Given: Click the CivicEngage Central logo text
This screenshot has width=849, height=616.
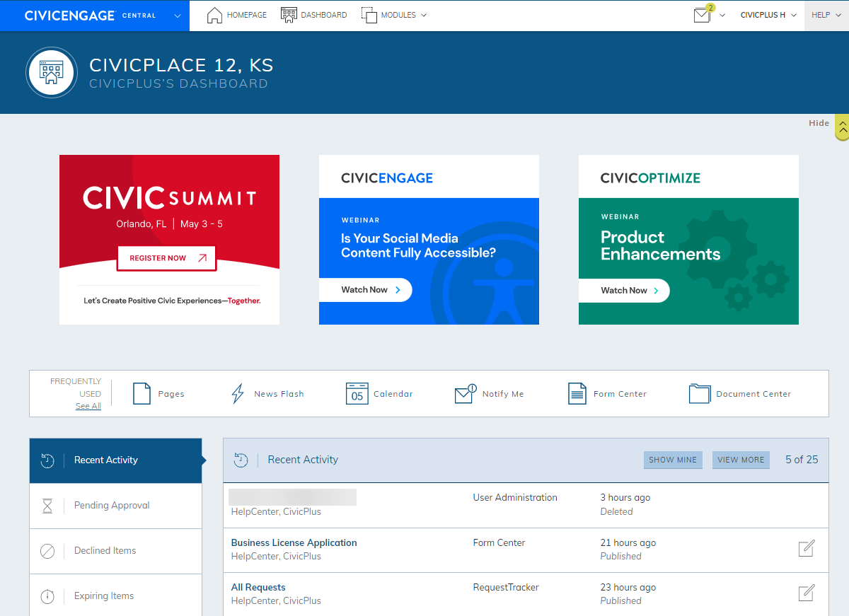Looking at the screenshot, I should click(90, 16).
